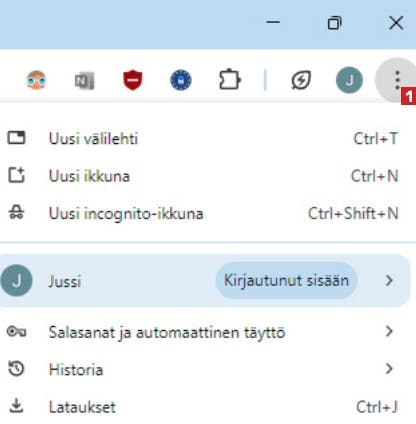416x424 pixels.
Task: Click the round J avatar in Jussi row
Action: [16, 281]
